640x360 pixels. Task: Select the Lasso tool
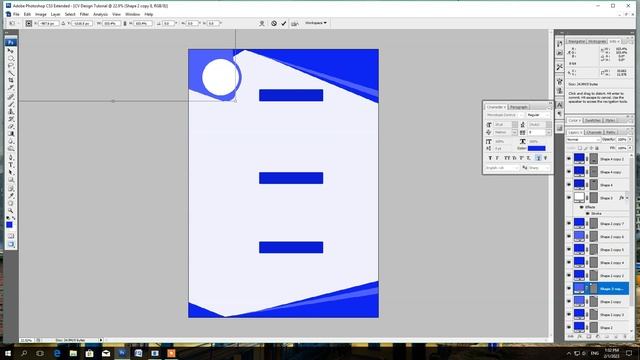pos(11,66)
